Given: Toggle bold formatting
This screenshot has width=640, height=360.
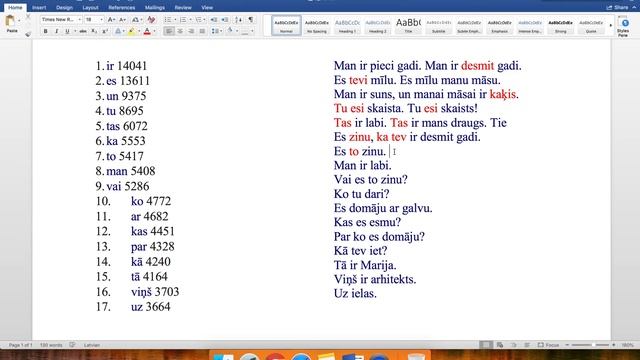Looking at the screenshot, I should 46,31.
